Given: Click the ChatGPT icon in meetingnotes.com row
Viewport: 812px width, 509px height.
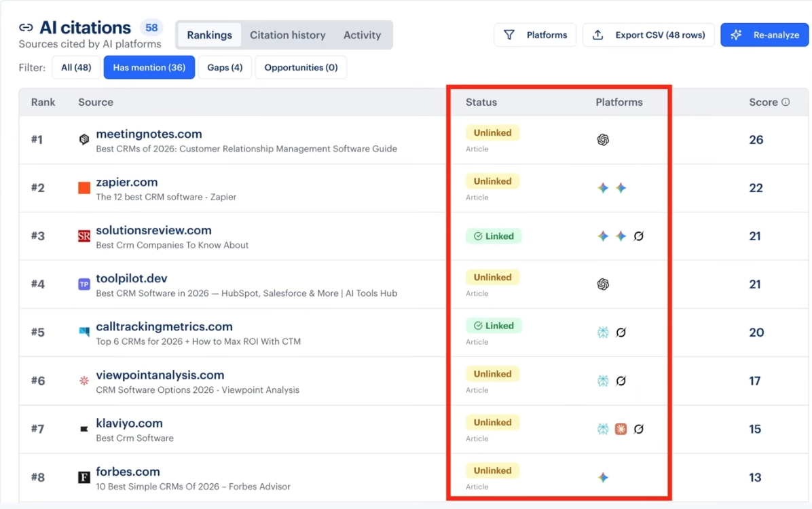Looking at the screenshot, I should pos(603,140).
